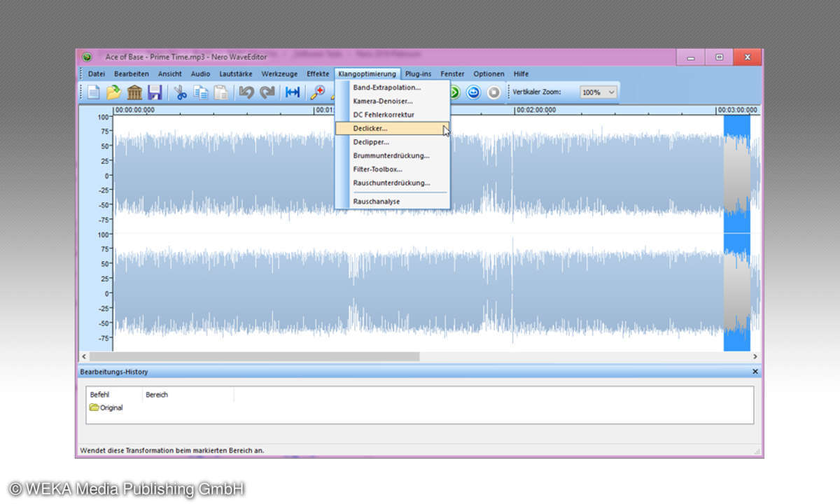The height and width of the screenshot is (504, 840).
Task: Stop playback with the gray stop button
Action: [x=494, y=92]
